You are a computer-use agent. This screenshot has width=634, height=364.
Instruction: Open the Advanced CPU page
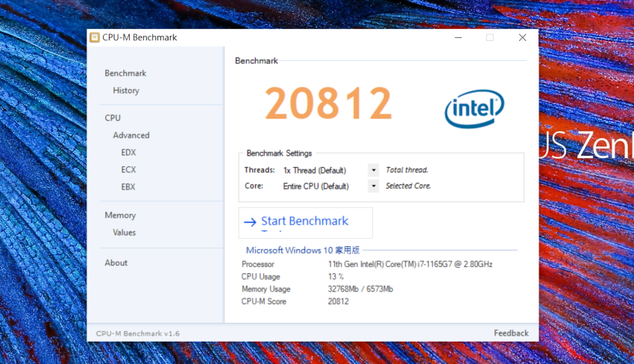(x=131, y=135)
